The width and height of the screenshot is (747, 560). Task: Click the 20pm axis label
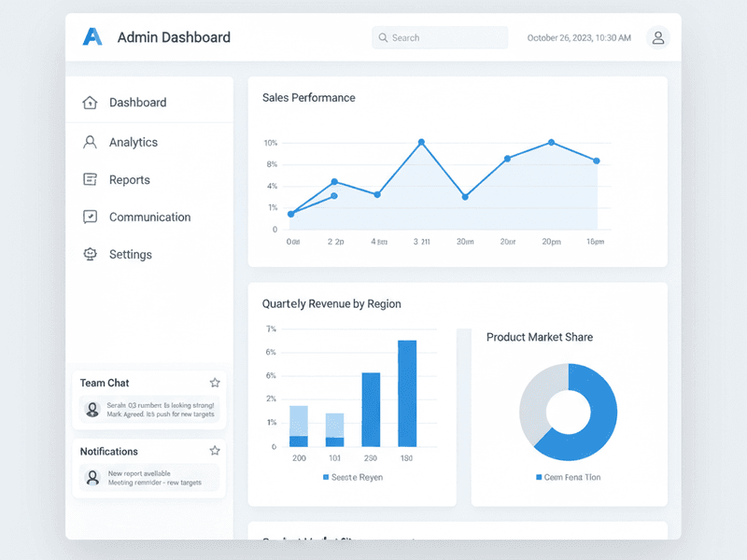coord(551,242)
